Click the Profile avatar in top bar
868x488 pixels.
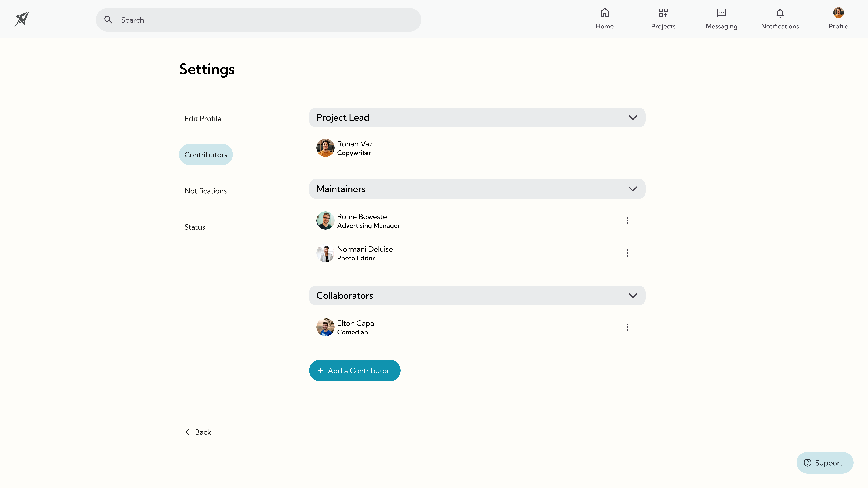838,13
